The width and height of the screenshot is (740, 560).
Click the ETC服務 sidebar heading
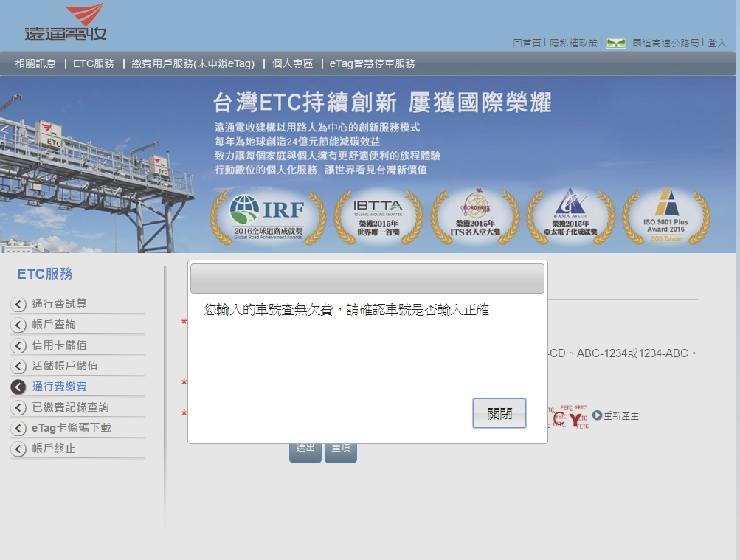click(45, 274)
